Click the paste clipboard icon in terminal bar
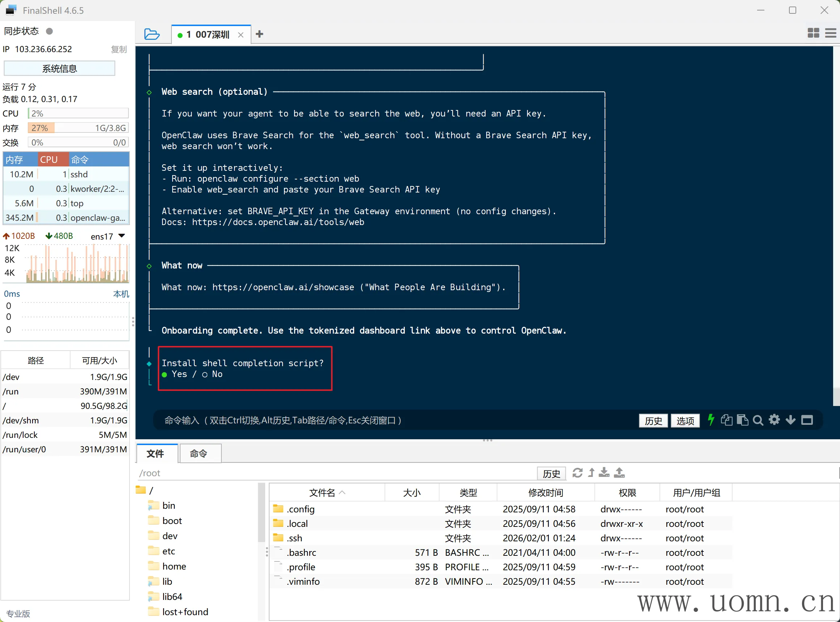 (742, 420)
